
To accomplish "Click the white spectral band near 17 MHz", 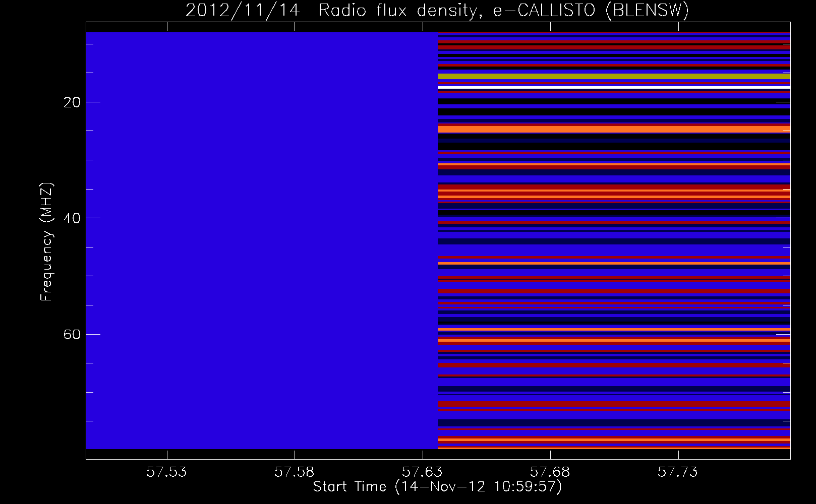I will coord(614,87).
